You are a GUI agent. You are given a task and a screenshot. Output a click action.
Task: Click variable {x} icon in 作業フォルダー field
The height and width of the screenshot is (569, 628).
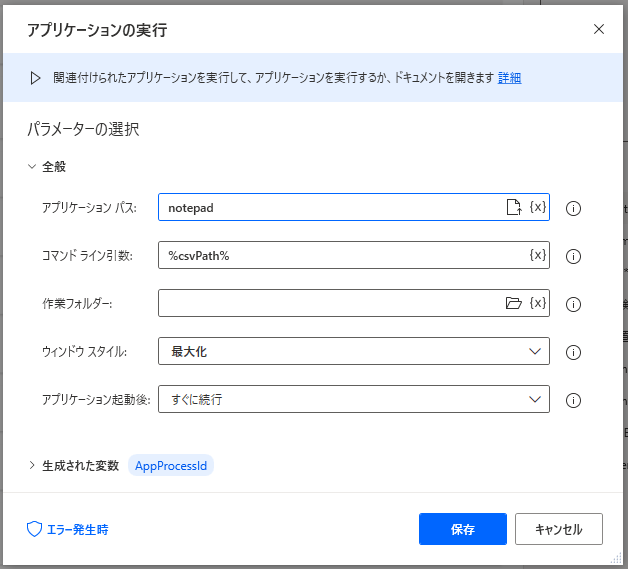pos(538,303)
